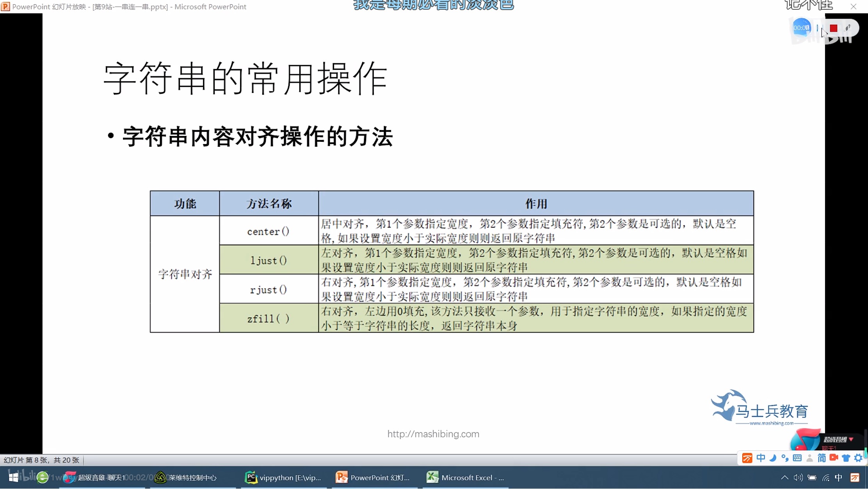Switch to the vippython PyCharm taskbar item
Screen dimensions: 868x489
(283, 478)
